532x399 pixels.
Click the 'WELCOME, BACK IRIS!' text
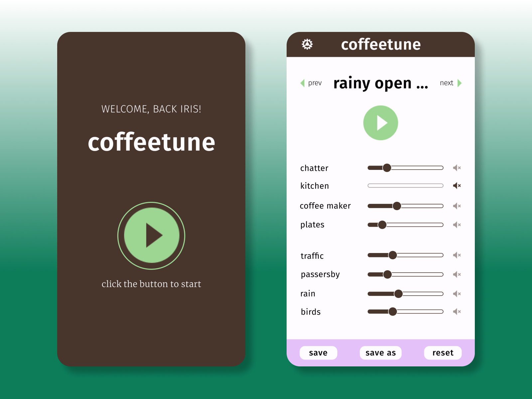point(151,109)
